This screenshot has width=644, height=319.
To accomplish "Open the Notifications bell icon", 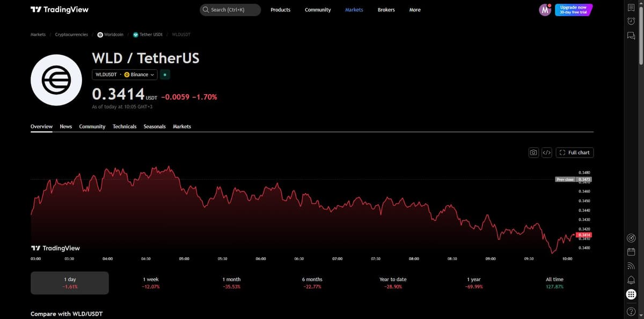I will [631, 280].
